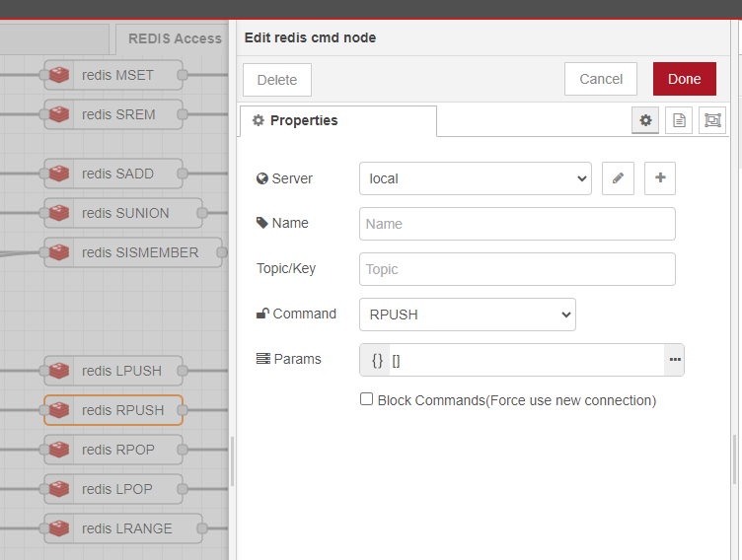Open the Command dropdown showing RPUSH
Viewport: 742px width, 560px height.
[468, 315]
